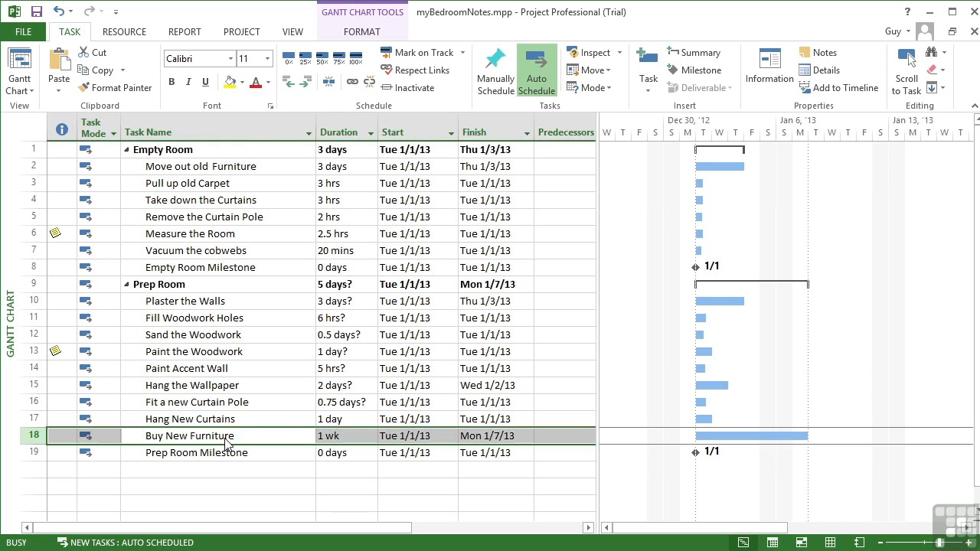
Task: Switch to the PROJECT tab
Action: [x=241, y=31]
